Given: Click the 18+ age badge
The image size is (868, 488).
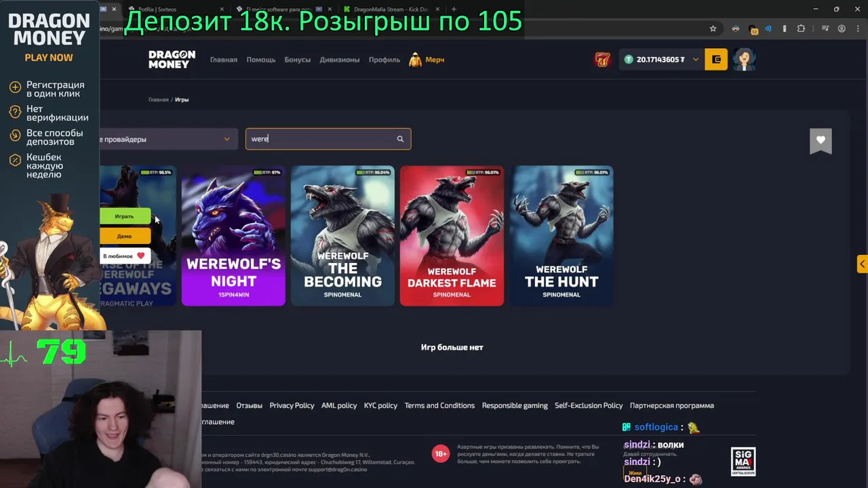Looking at the screenshot, I should click(441, 453).
